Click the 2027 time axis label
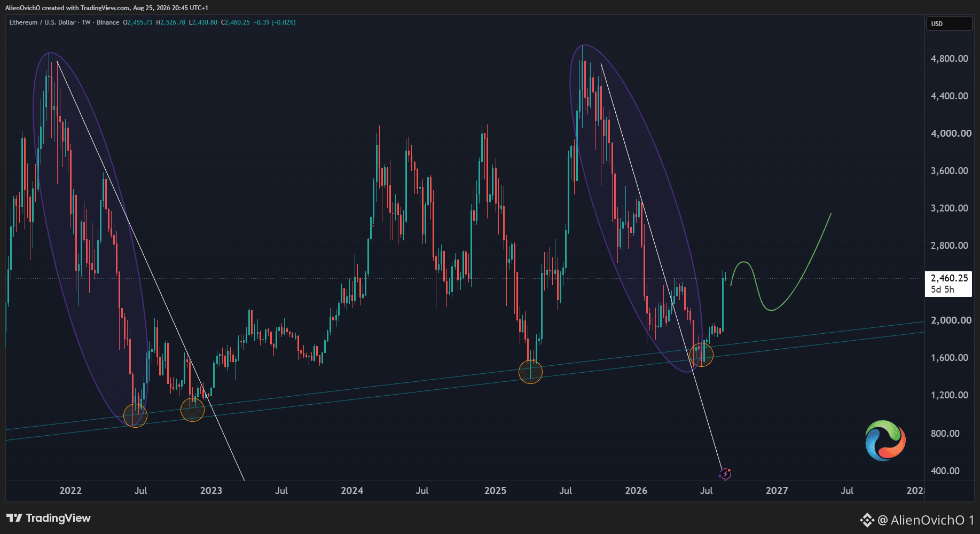The image size is (980, 534). [x=777, y=491]
